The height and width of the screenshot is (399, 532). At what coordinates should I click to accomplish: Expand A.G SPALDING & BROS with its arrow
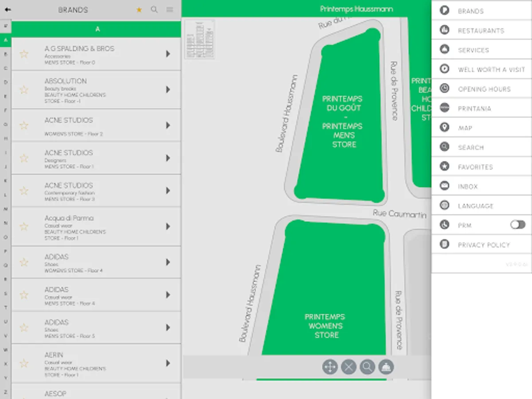(x=168, y=54)
